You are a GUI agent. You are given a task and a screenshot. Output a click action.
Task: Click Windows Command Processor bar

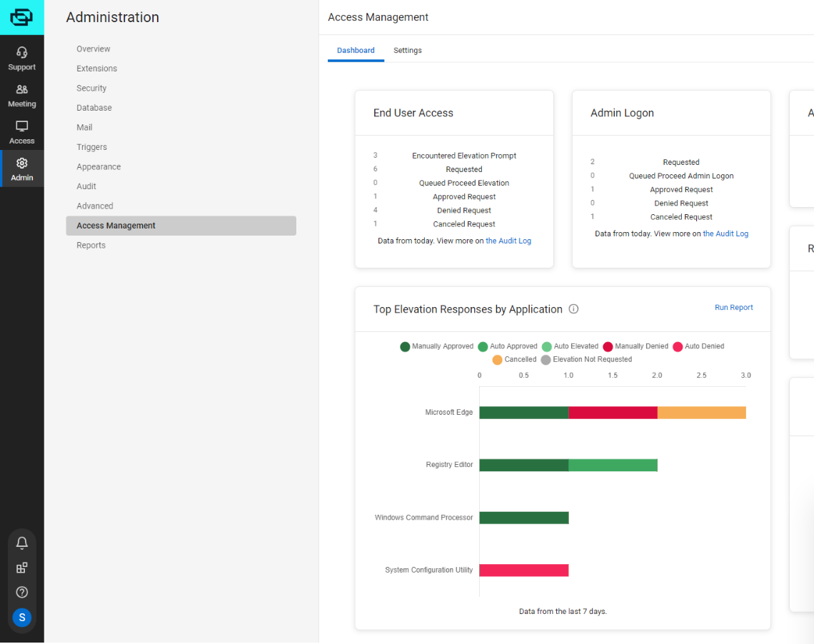[524, 518]
